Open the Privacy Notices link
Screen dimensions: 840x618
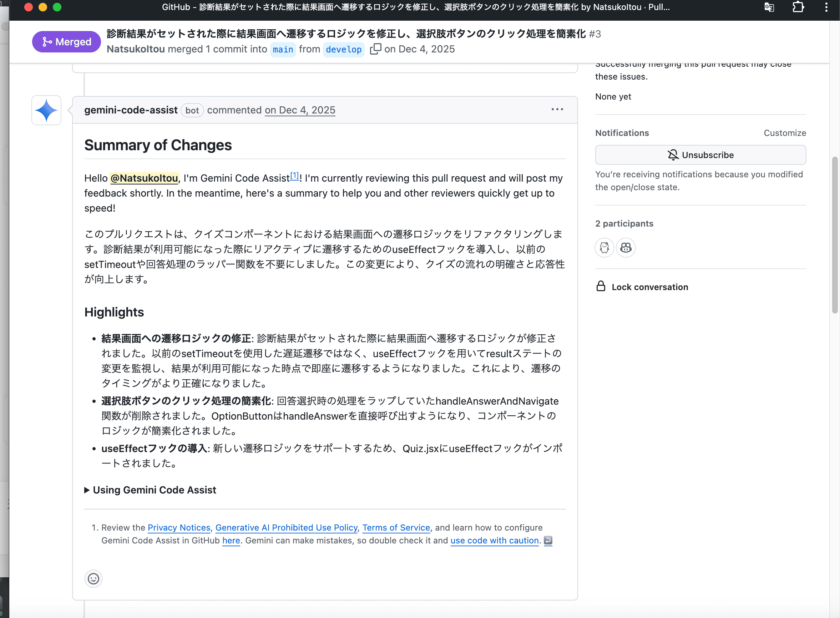pos(179,527)
